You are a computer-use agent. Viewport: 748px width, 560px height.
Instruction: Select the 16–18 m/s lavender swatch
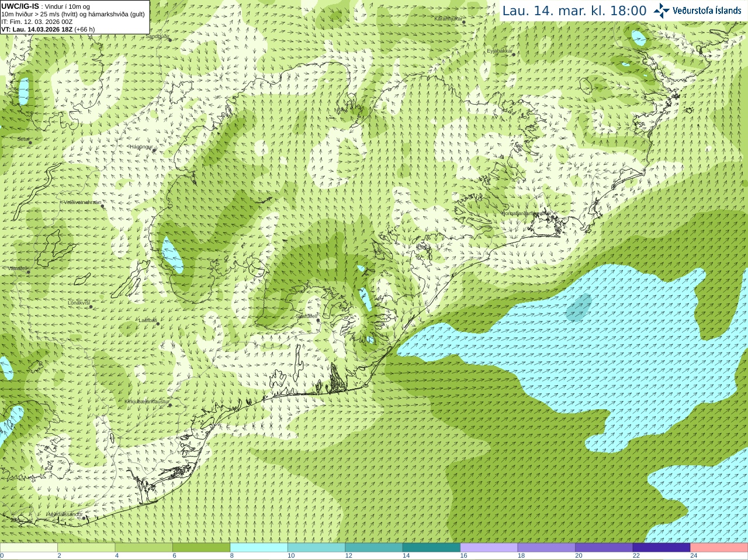coord(489,548)
